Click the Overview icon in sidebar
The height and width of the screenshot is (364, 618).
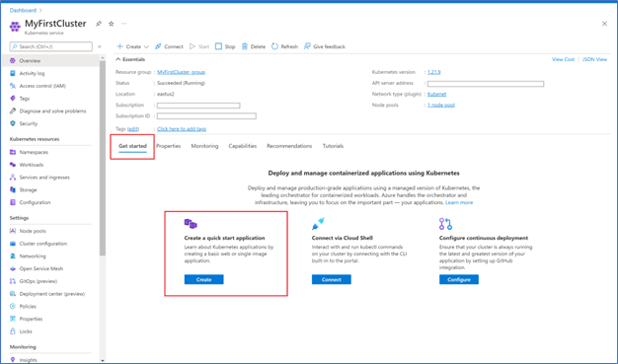[13, 61]
